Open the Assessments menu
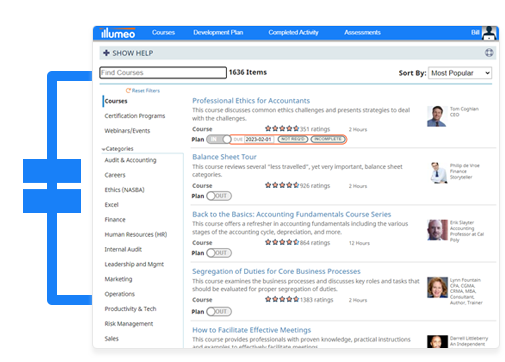This screenshot has height=362, width=505. pyautogui.click(x=362, y=32)
